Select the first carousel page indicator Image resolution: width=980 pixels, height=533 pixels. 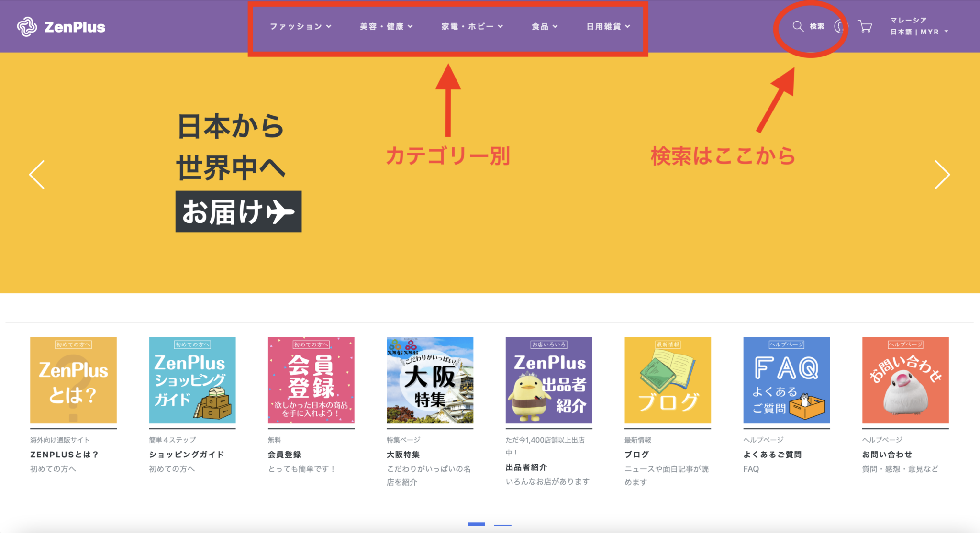click(477, 524)
